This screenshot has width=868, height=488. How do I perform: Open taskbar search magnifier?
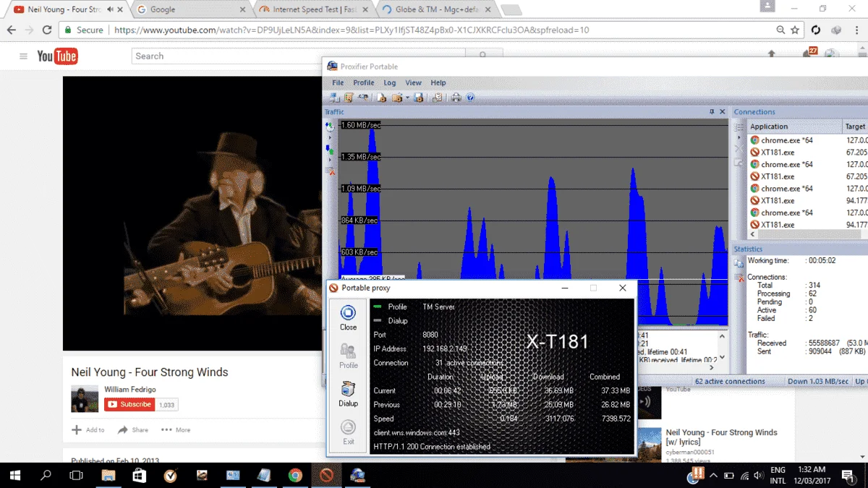click(46, 475)
